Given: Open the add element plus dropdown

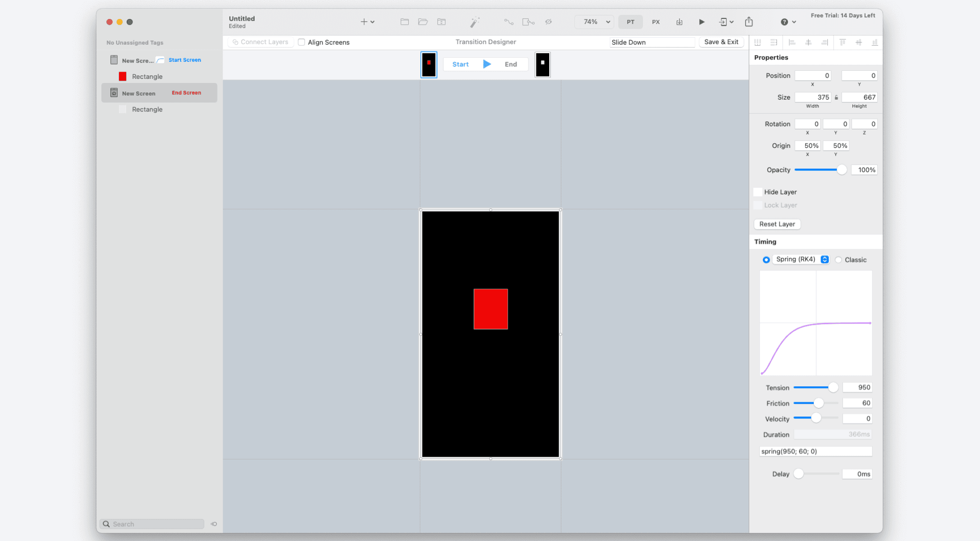Looking at the screenshot, I should [367, 22].
